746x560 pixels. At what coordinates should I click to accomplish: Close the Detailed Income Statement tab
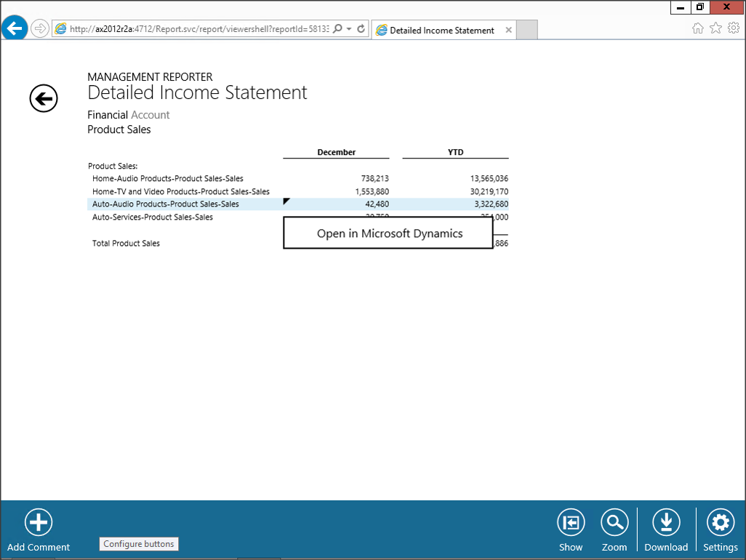pyautogui.click(x=508, y=31)
